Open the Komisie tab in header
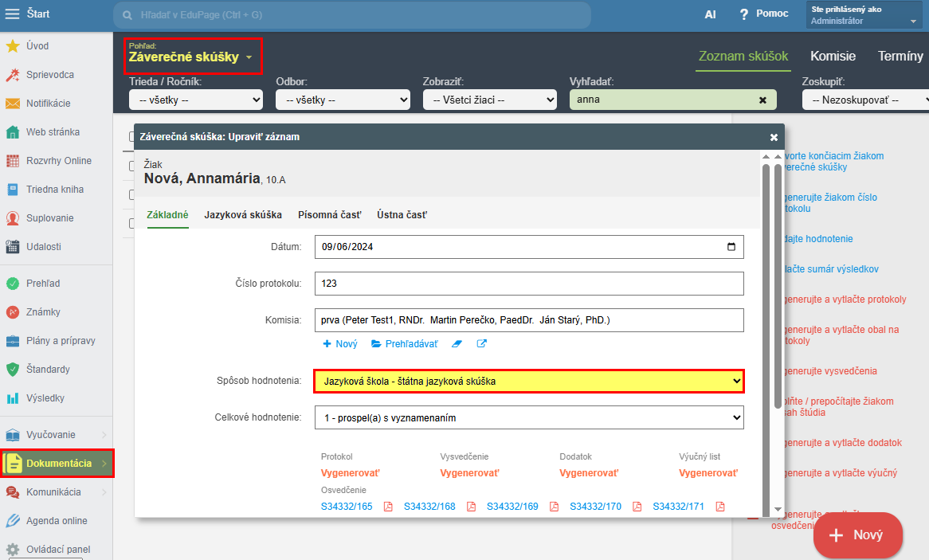This screenshot has width=929, height=560. (x=833, y=57)
